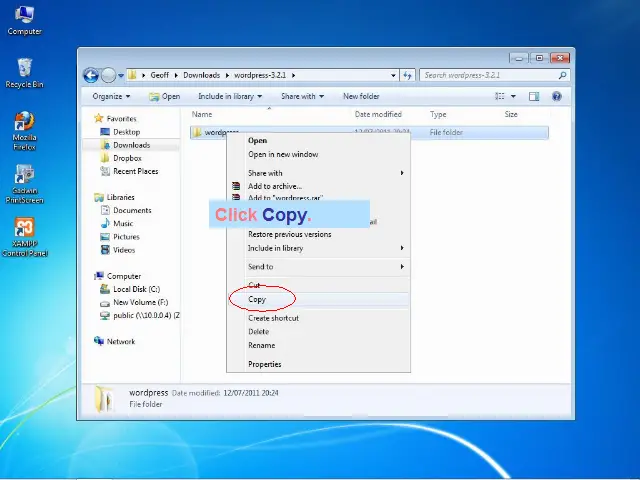This screenshot has height=480, width=640.
Task: Click Downloads in the address path
Action: pos(201,75)
